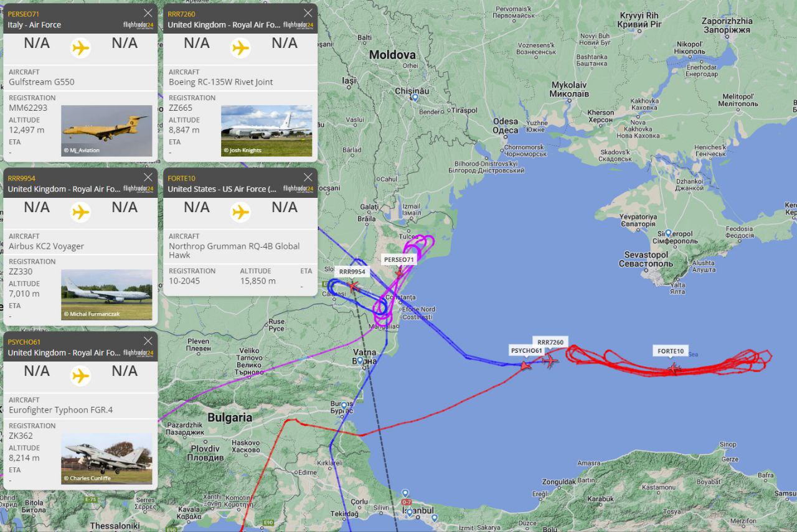Click the RRR7260 label on the map
The width and height of the screenshot is (797, 532).
(550, 342)
